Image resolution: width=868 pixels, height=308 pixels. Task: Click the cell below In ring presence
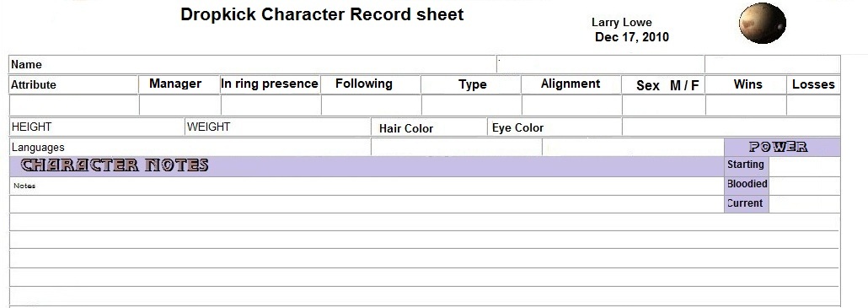click(x=271, y=105)
